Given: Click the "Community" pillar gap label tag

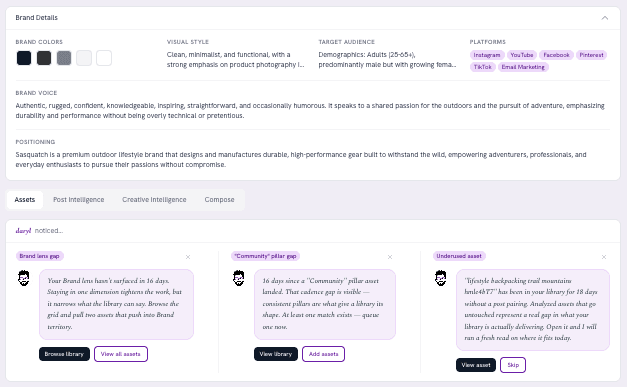Looking at the screenshot, I should [x=266, y=256].
